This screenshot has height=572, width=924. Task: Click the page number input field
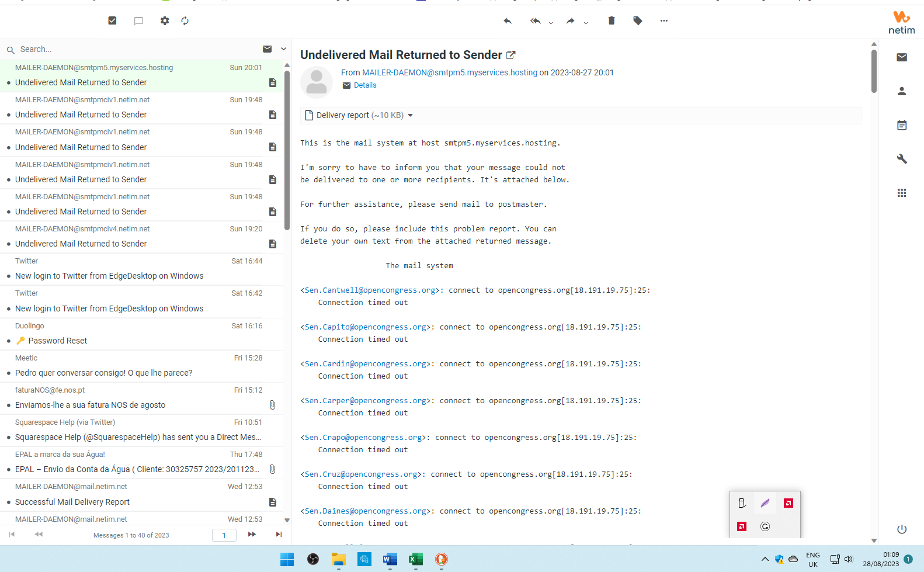224,535
